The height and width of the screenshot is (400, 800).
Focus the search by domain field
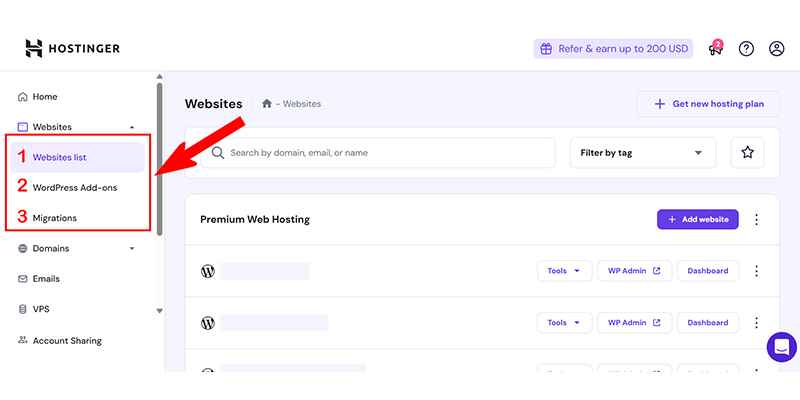[x=379, y=153]
